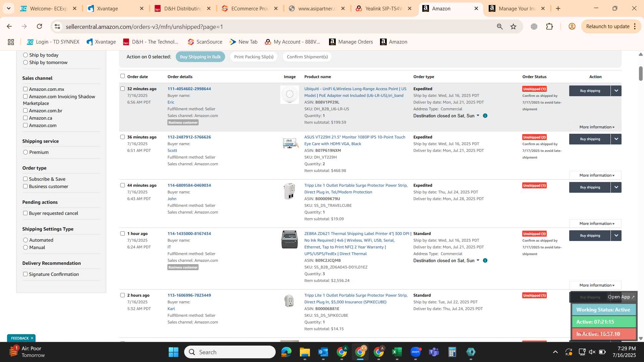Close the FEEDBACK tab with x
Screen dimensions: 644x362
click(32, 338)
